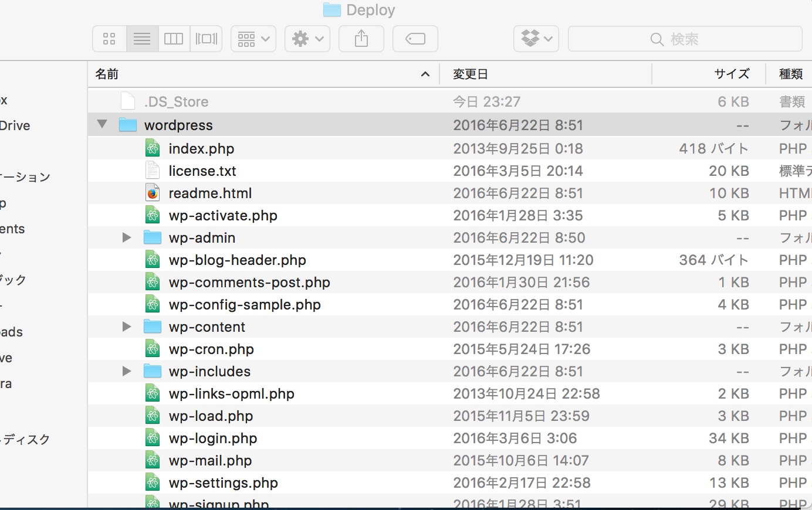Select the file name wp-login.php
Image resolution: width=812 pixels, height=510 pixels.
tap(213, 438)
